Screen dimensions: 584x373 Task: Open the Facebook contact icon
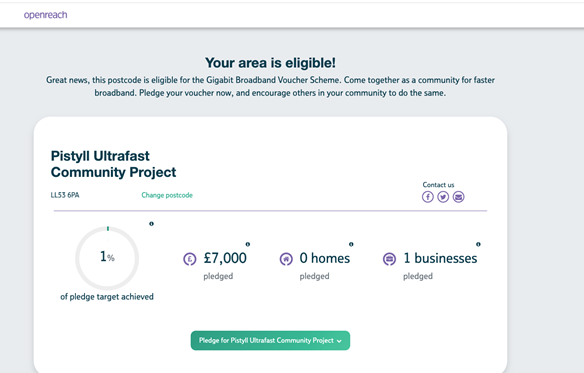428,197
